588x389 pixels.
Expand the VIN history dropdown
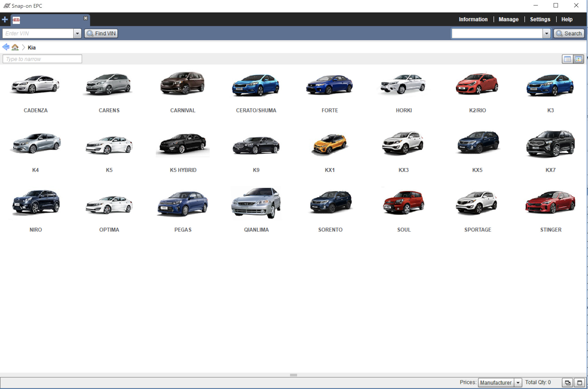pyautogui.click(x=77, y=33)
